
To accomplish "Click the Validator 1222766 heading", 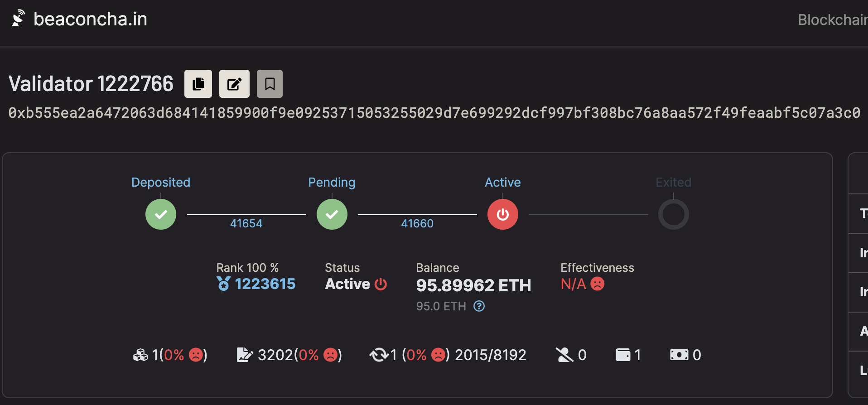I will (91, 84).
